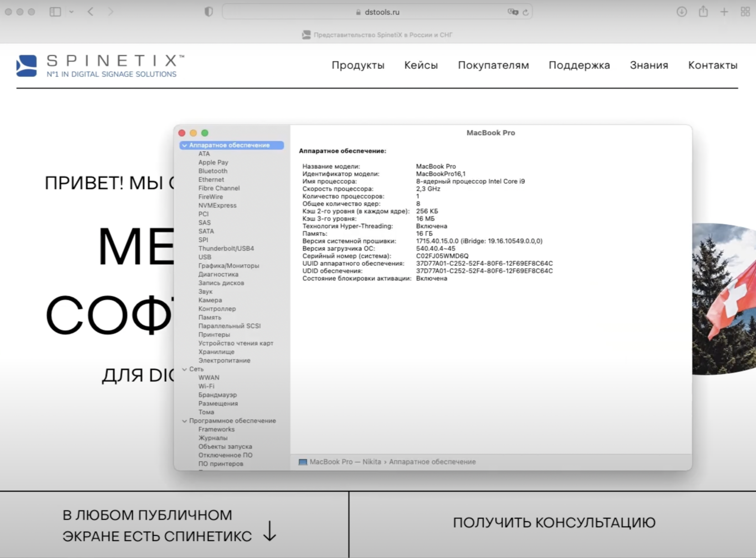Screen dimensions: 756x558
Task: Select PCI in the sidebar
Action: [203, 214]
